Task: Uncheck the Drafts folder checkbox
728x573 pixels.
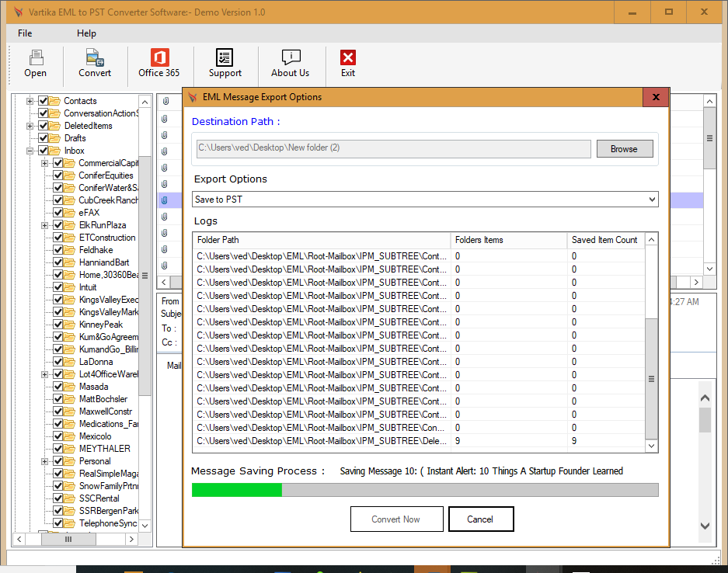Action: 44,138
